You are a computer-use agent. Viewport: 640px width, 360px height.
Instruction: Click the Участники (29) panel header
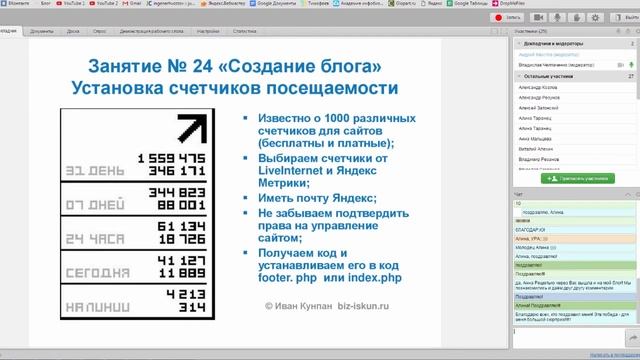[x=531, y=31]
